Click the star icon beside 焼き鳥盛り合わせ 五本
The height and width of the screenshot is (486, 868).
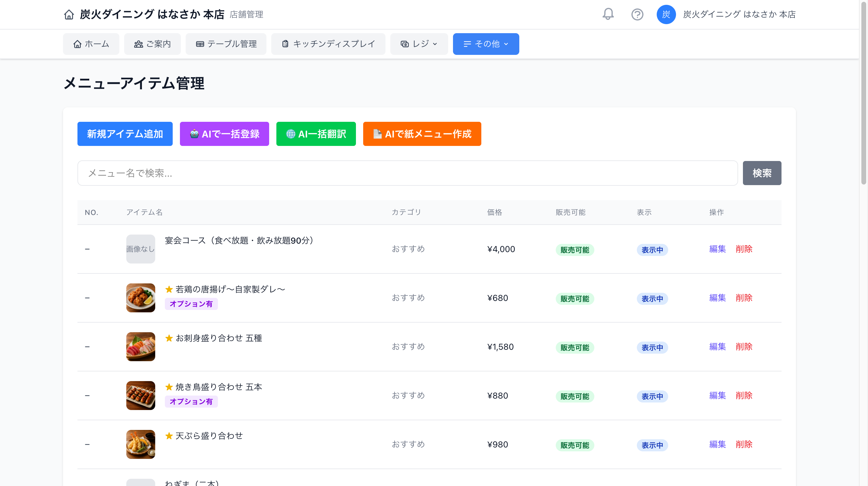click(x=169, y=387)
